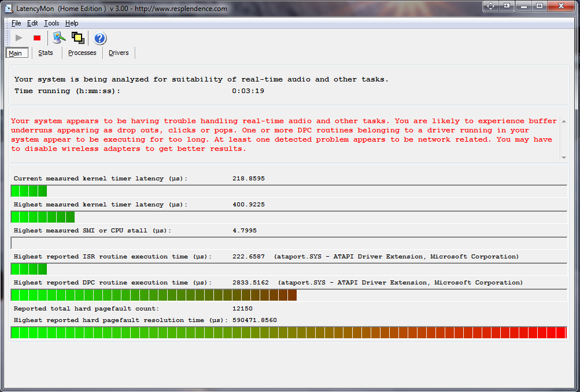Open the File menu
580x392 pixels.
pos(16,23)
